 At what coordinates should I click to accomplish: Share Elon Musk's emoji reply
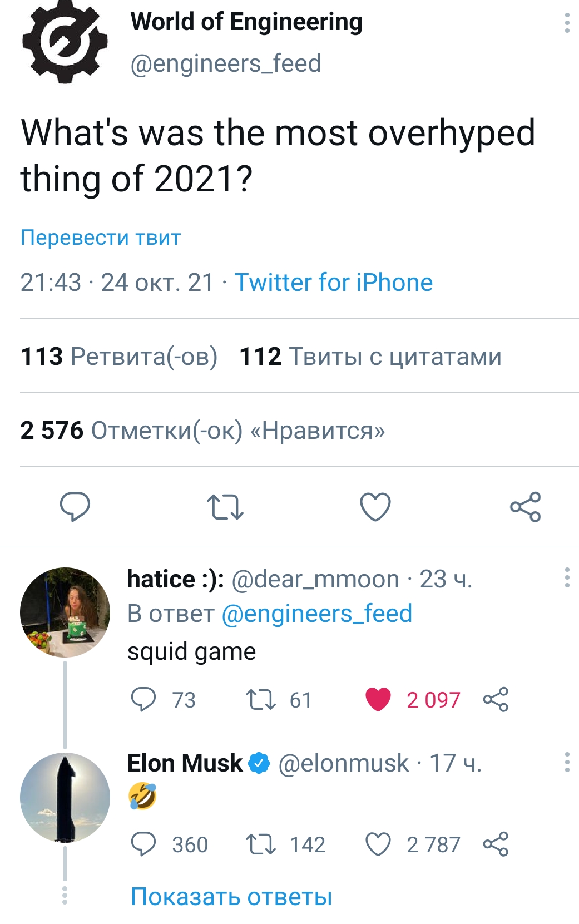coord(496,844)
